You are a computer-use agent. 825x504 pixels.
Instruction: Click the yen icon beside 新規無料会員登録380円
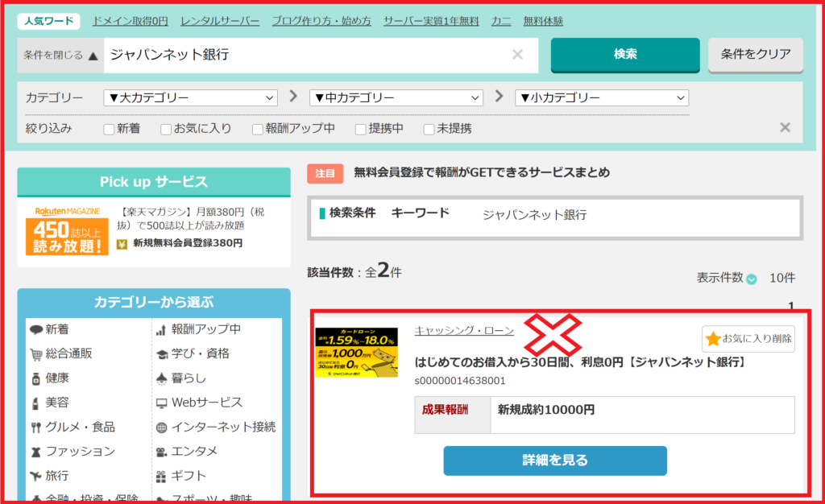point(122,244)
